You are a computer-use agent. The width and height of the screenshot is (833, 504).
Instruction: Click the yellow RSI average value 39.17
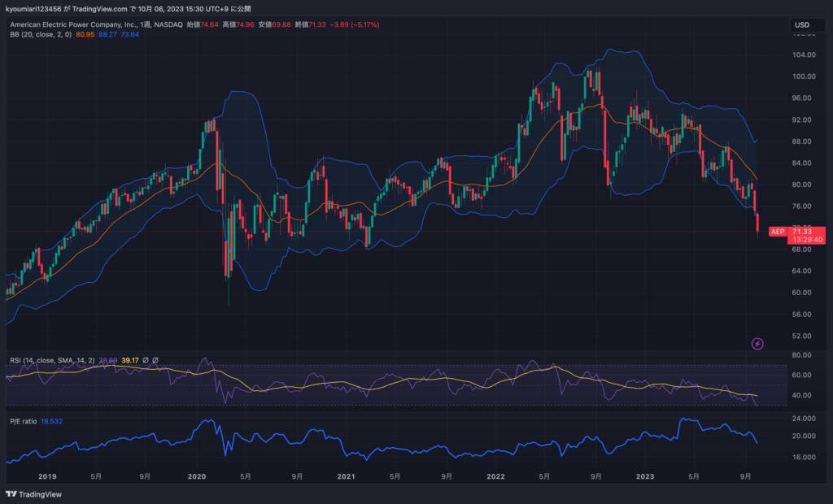tap(130, 360)
